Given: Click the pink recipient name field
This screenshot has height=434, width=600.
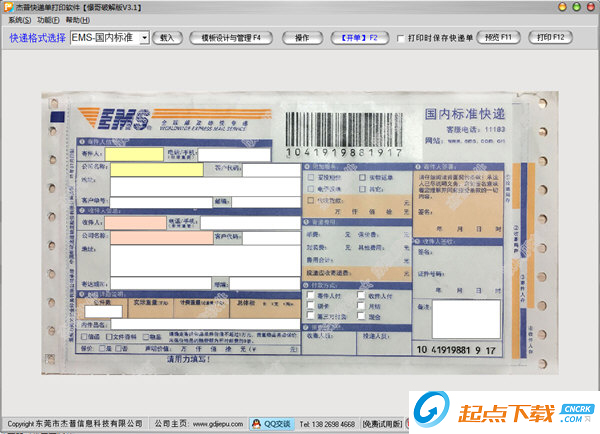Looking at the screenshot, I should point(135,223).
